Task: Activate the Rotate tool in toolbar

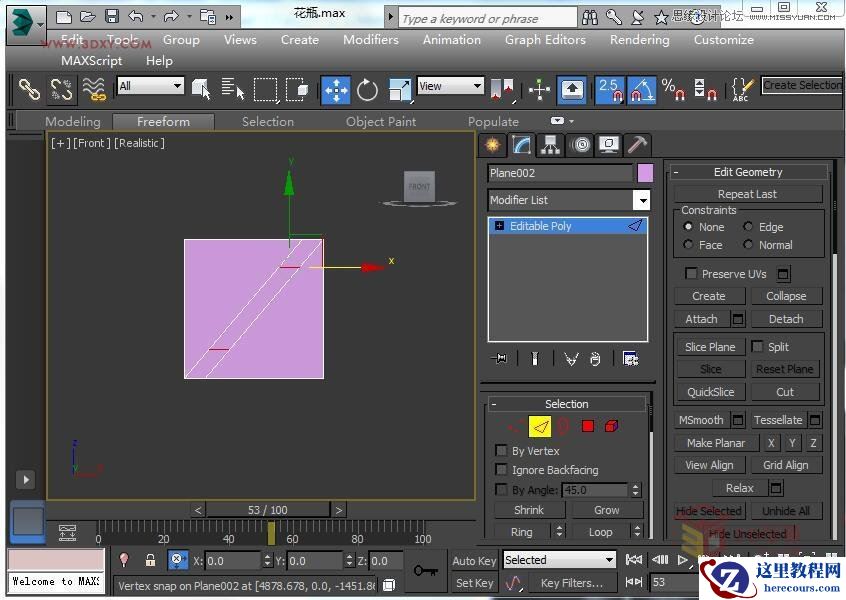Action: [368, 90]
